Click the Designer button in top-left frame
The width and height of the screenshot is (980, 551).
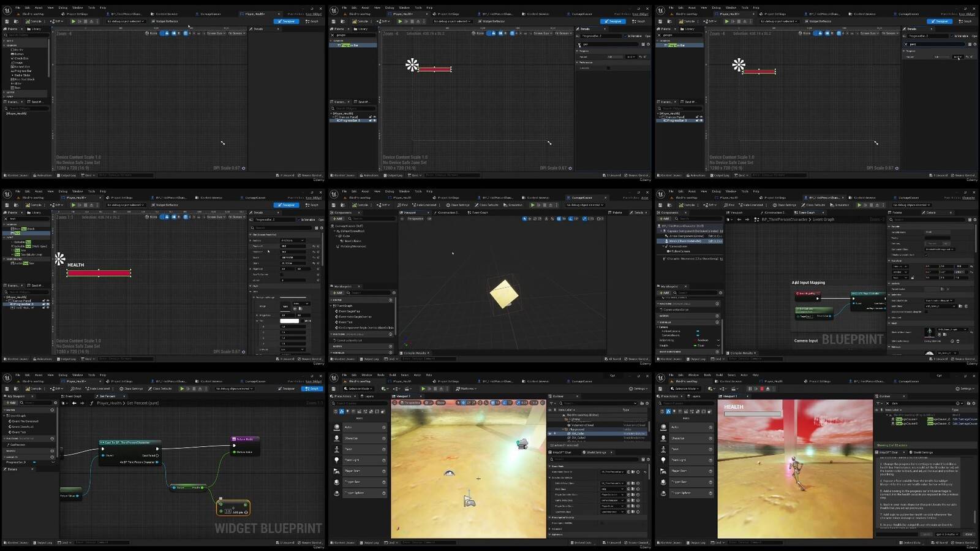pos(287,21)
